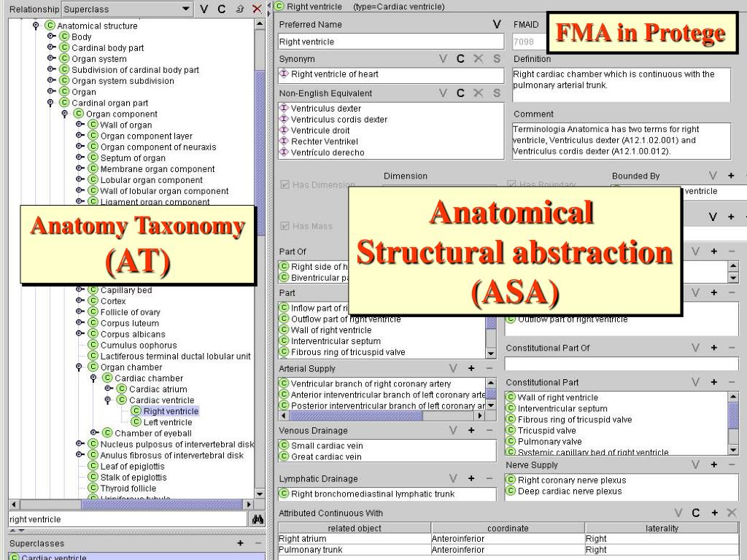Click the C create-class icon in hierarchy toolbar
This screenshot has height=560, width=747.
pos(222,9)
